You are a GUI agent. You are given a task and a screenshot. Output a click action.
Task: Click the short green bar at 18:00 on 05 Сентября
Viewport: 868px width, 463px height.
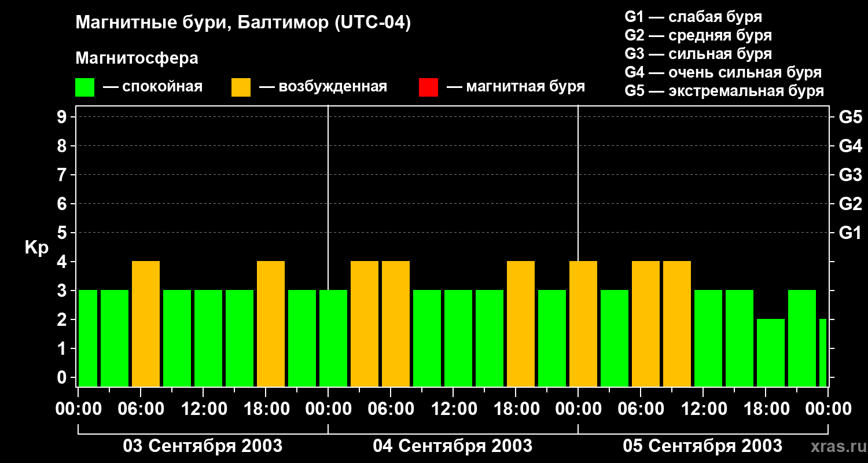point(771,352)
